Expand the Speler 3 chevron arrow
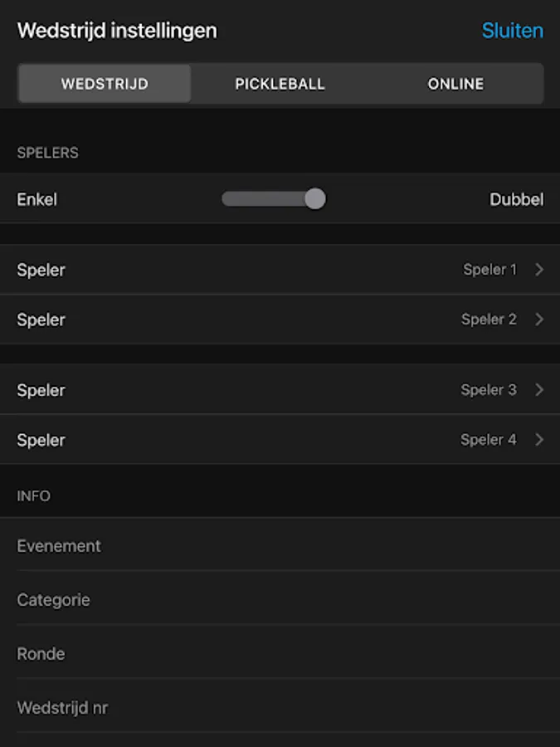 (x=539, y=390)
